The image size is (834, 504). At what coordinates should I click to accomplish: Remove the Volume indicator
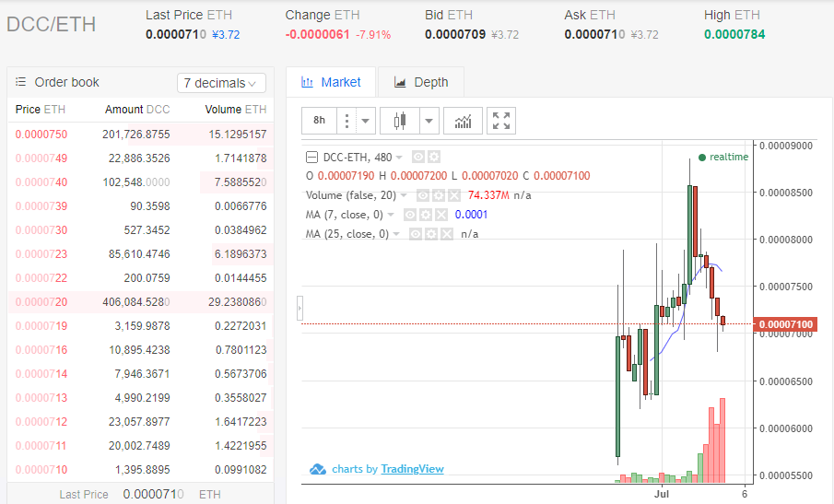coord(455,195)
